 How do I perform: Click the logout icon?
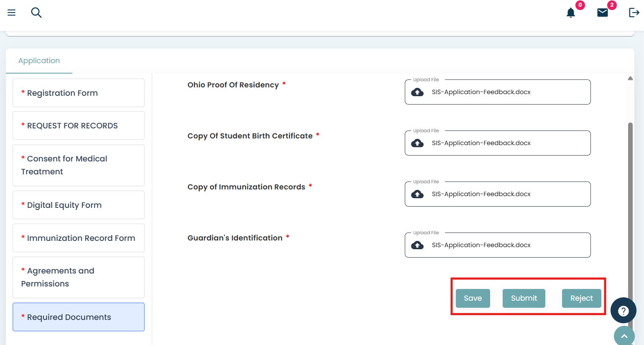[x=634, y=13]
